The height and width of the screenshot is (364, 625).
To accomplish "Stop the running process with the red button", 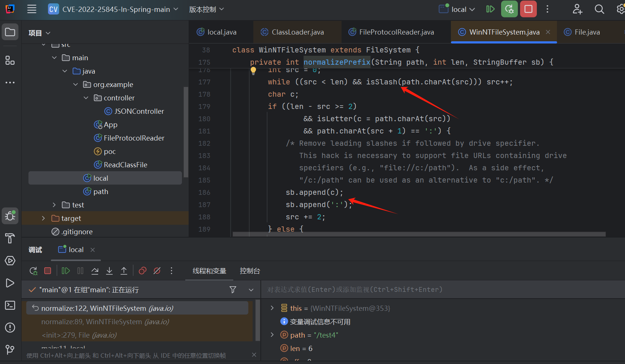I will point(528,9).
